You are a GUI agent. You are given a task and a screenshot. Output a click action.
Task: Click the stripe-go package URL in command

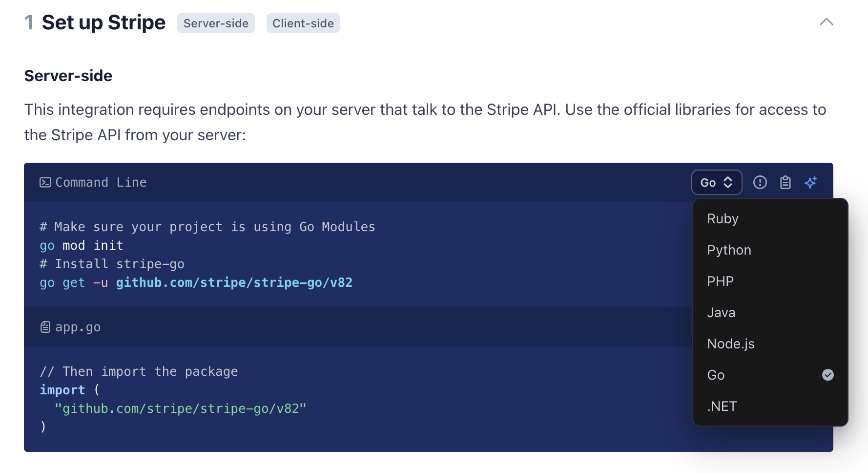click(x=234, y=282)
